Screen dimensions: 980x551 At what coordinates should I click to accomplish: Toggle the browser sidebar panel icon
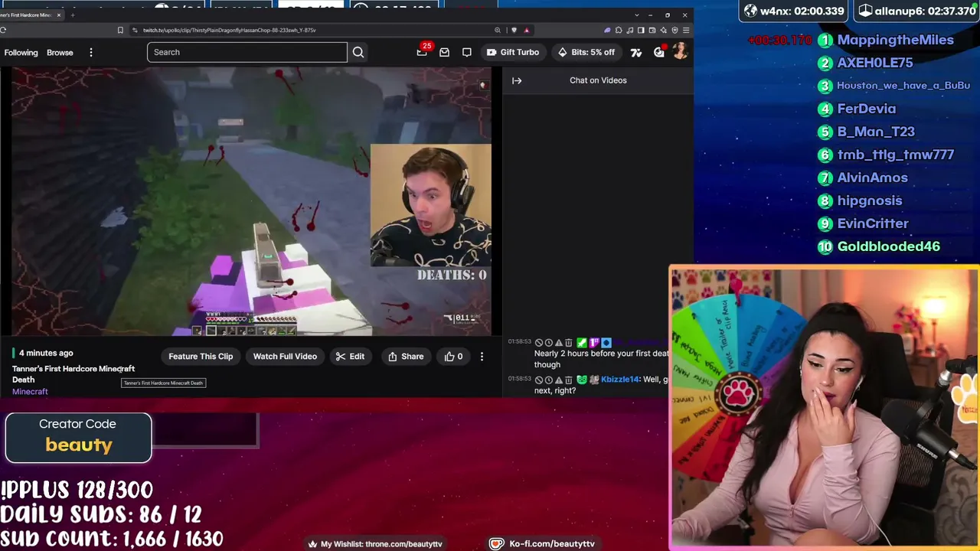tap(641, 30)
